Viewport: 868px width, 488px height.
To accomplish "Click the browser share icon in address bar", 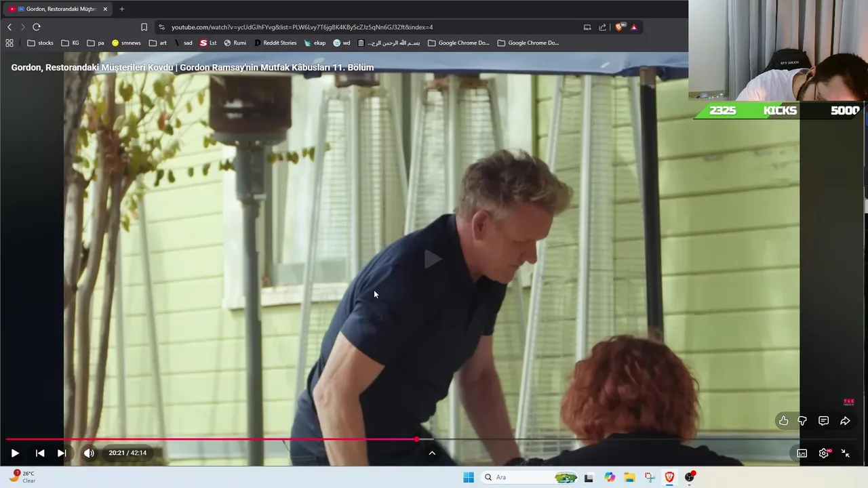I will (x=602, y=27).
